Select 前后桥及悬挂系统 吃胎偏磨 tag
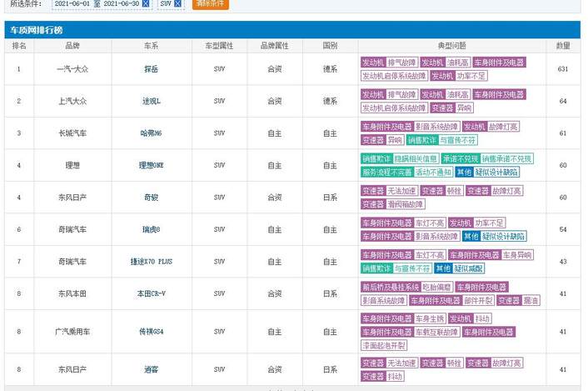Viewport: 588px width, 391px height. 407,287
